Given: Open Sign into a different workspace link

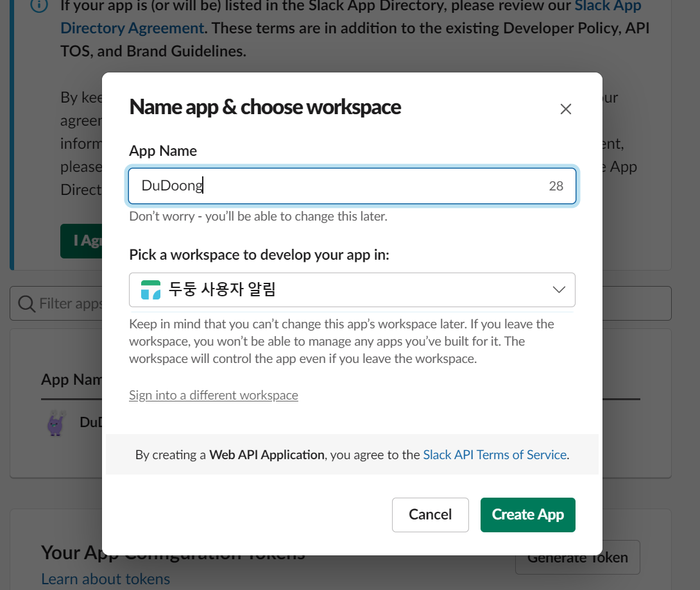Looking at the screenshot, I should (x=214, y=395).
